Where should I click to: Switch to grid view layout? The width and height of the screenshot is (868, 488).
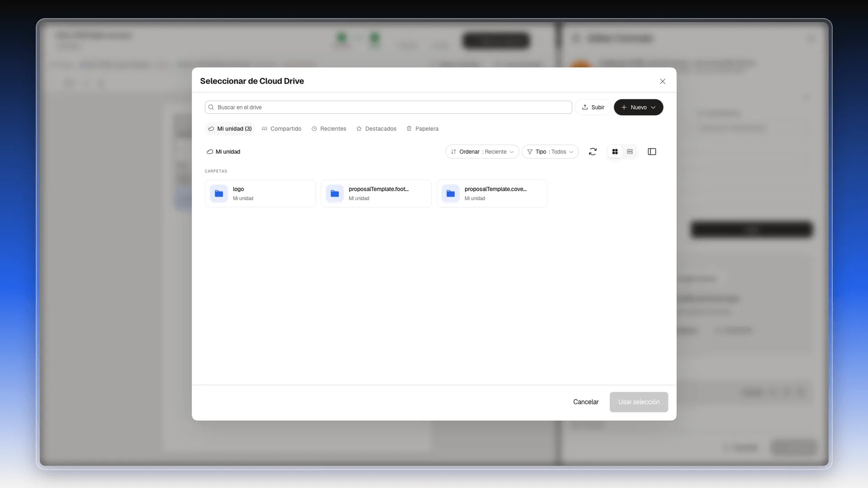pyautogui.click(x=615, y=152)
